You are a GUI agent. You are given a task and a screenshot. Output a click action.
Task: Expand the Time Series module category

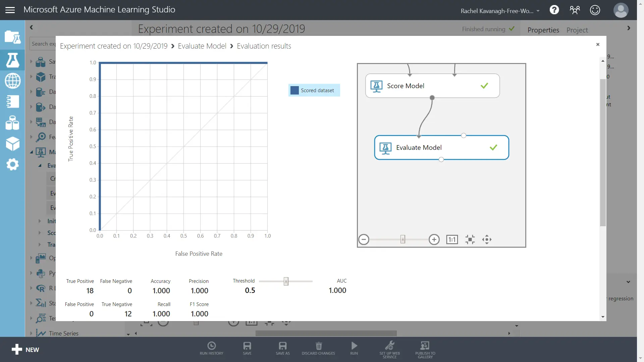tap(31, 333)
